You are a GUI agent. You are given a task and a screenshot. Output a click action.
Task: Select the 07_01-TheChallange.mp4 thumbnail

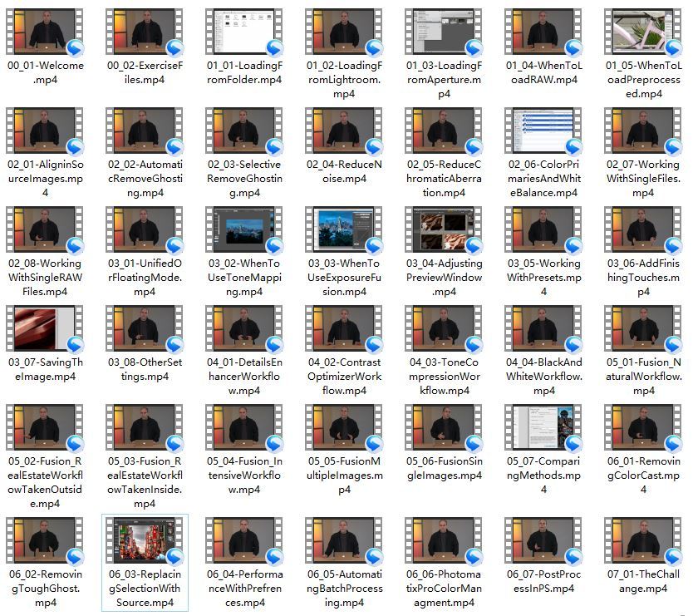click(643, 541)
